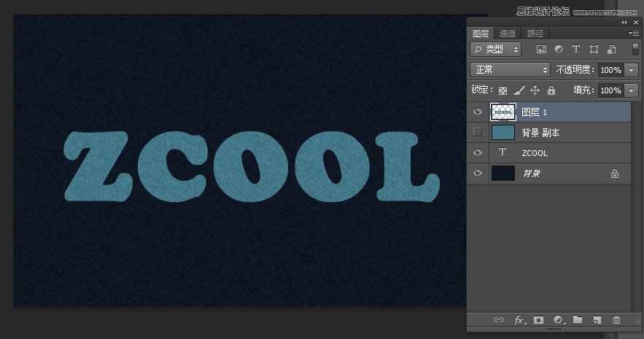This screenshot has width=644, height=339.
Task: Open the 正常 blend mode dropdown
Action: 510,70
